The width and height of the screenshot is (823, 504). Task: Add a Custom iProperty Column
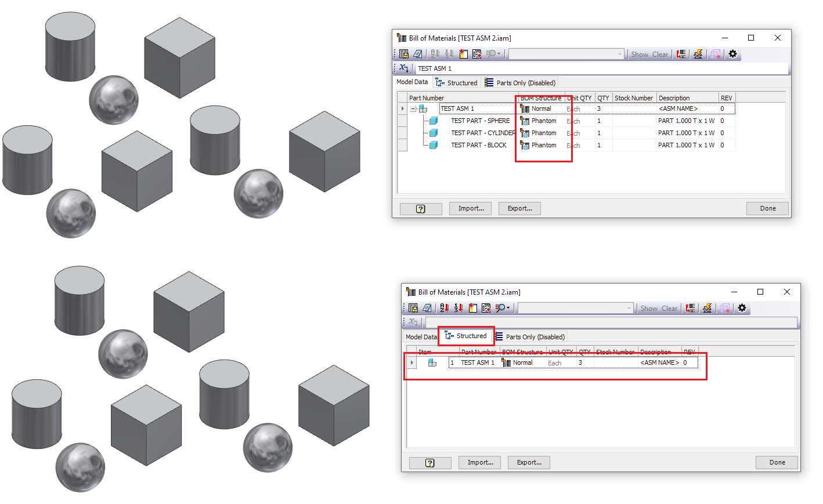pos(478,54)
